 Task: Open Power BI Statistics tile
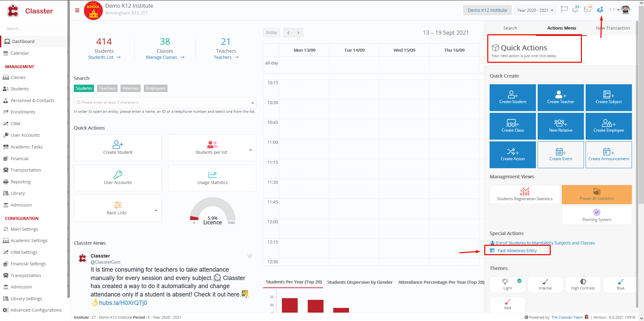tap(597, 194)
